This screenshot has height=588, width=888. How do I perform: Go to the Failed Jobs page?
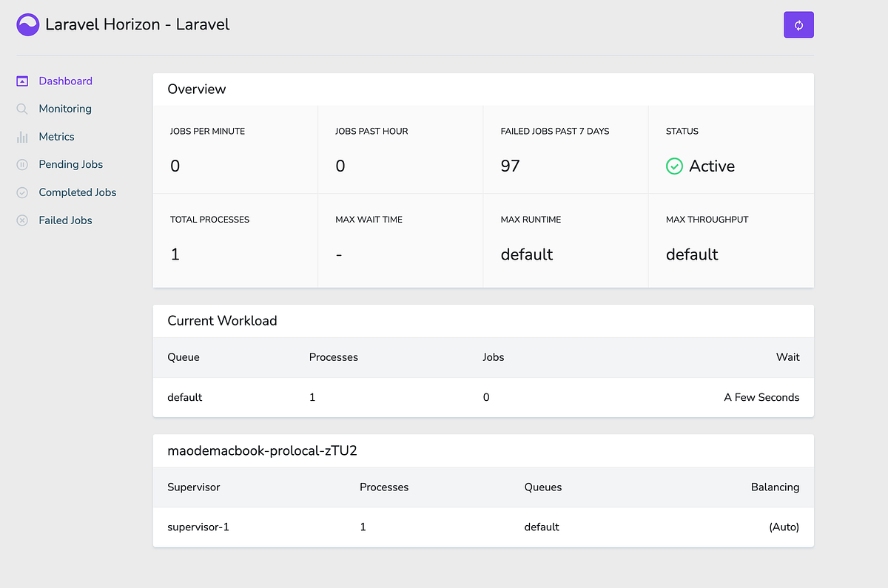point(65,220)
